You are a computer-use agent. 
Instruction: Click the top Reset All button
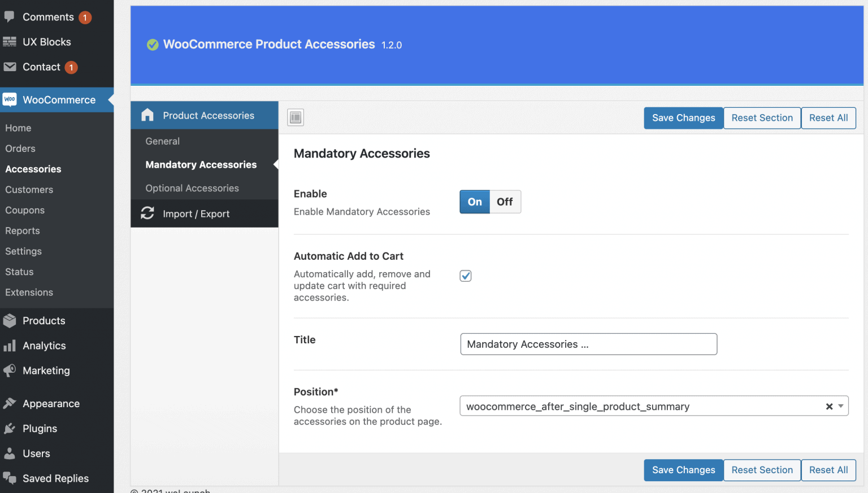coord(828,118)
